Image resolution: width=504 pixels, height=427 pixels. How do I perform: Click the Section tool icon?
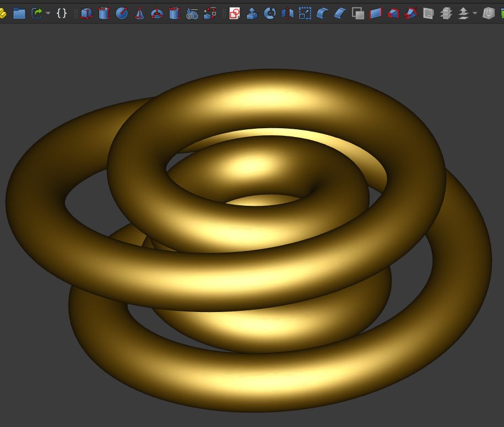(429, 14)
